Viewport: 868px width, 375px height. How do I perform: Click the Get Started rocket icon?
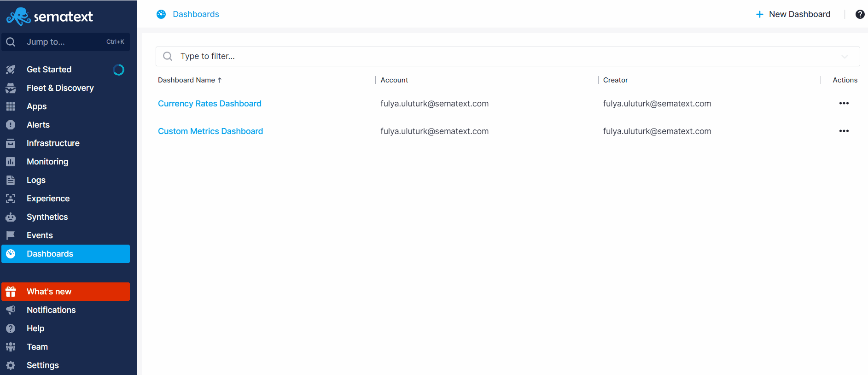(x=11, y=70)
